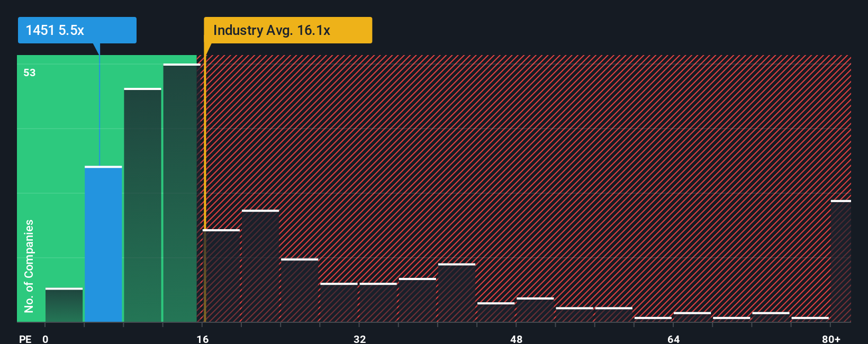
Task: Click the 48 x-axis tick label
Action: point(517,339)
